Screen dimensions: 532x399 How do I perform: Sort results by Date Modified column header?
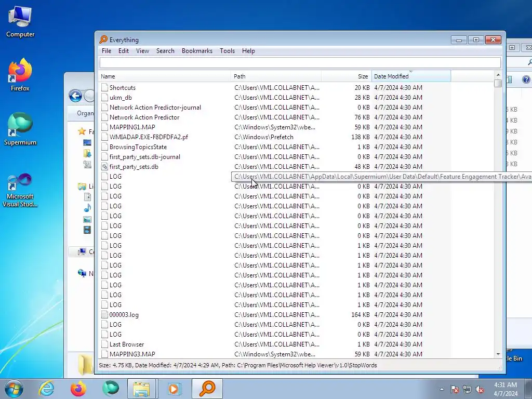pos(411,76)
